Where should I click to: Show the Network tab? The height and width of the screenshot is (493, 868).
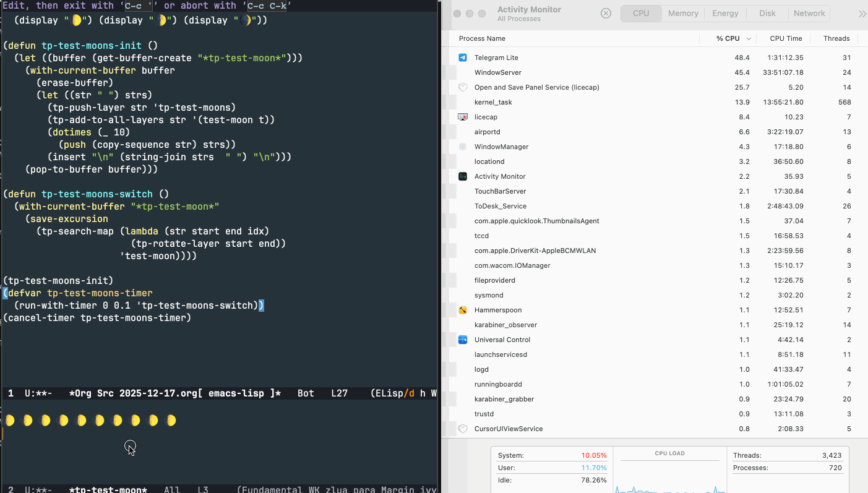pos(809,14)
